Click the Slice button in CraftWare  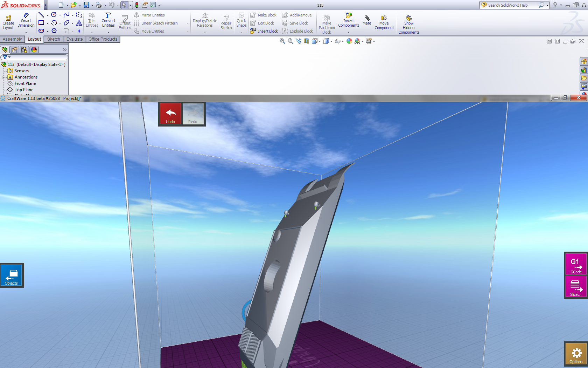pyautogui.click(x=576, y=286)
